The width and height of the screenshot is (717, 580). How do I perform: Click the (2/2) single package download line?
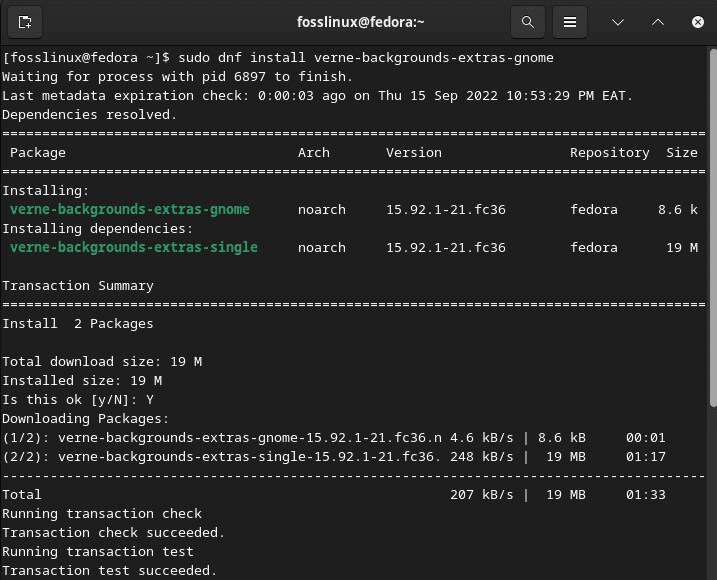[x=334, y=457]
